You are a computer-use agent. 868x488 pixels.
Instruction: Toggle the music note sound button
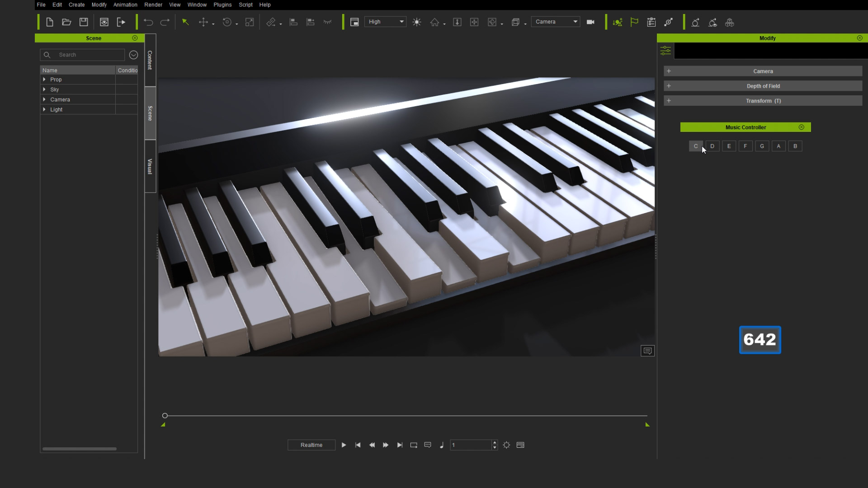tap(442, 445)
